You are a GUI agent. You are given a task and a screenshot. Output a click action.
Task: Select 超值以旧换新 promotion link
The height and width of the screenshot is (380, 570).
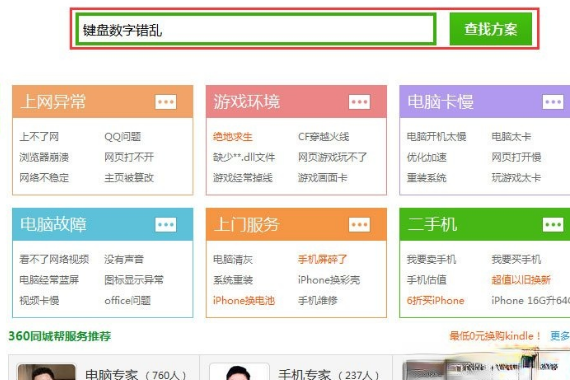coord(521,280)
